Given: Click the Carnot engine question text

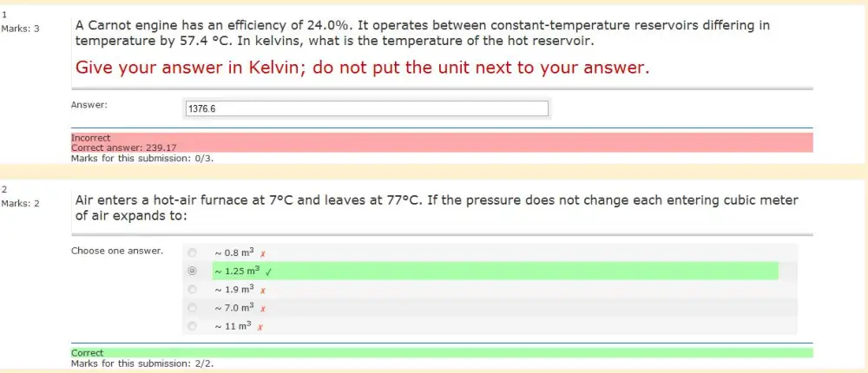Looking at the screenshot, I should pyautogui.click(x=423, y=33).
